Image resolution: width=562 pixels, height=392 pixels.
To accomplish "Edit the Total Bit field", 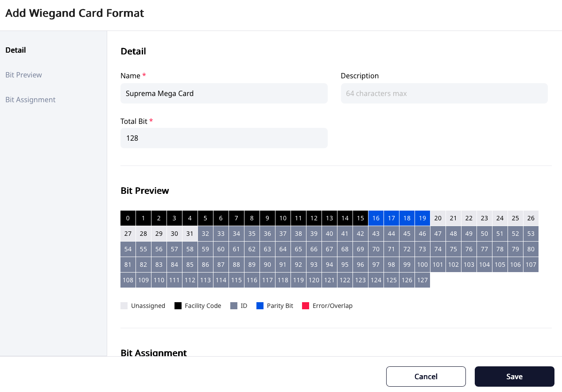I will coord(224,138).
